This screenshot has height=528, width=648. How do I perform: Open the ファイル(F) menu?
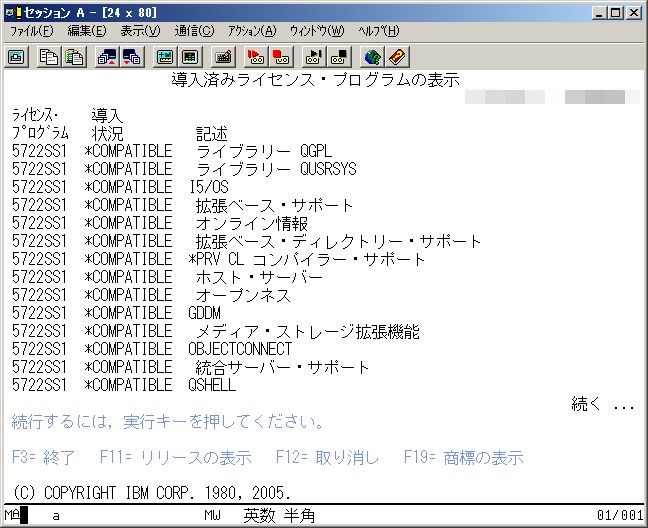(32, 31)
